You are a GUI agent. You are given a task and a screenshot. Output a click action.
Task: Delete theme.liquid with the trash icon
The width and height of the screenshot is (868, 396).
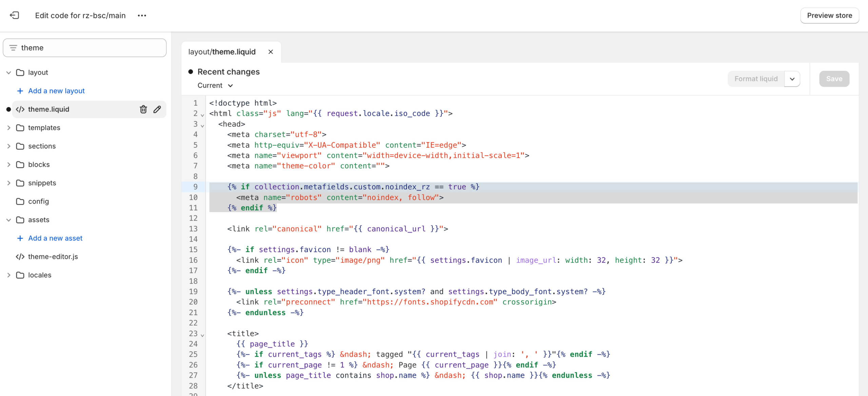[143, 109]
